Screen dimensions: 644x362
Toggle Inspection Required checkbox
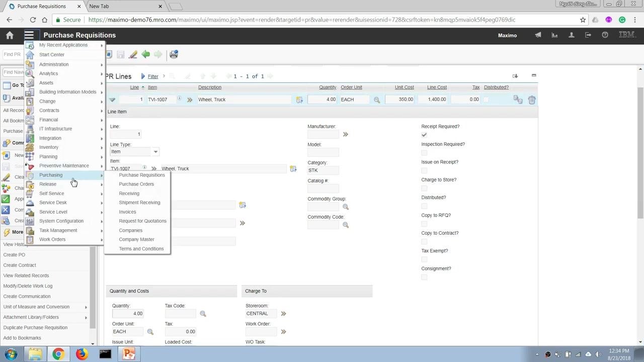[424, 153]
